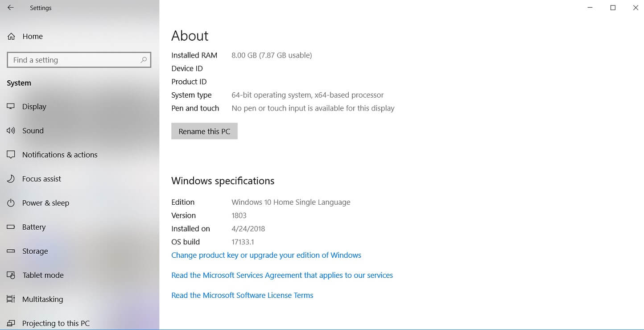644x330 pixels.
Task: Click the search magnifier icon
Action: coord(144,60)
